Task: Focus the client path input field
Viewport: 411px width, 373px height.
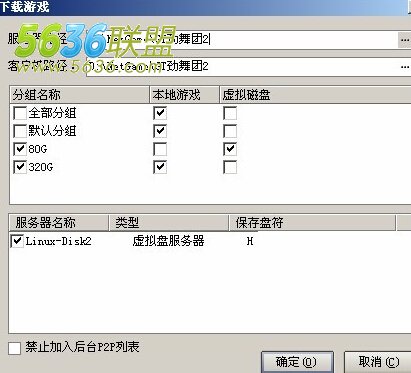Action: [243, 67]
